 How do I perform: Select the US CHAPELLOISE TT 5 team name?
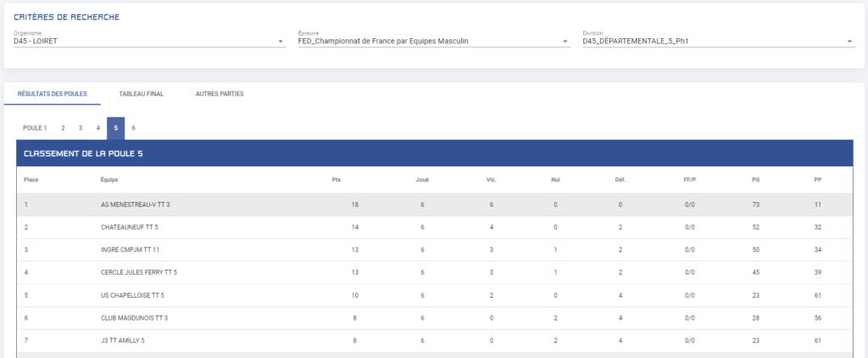pyautogui.click(x=132, y=295)
